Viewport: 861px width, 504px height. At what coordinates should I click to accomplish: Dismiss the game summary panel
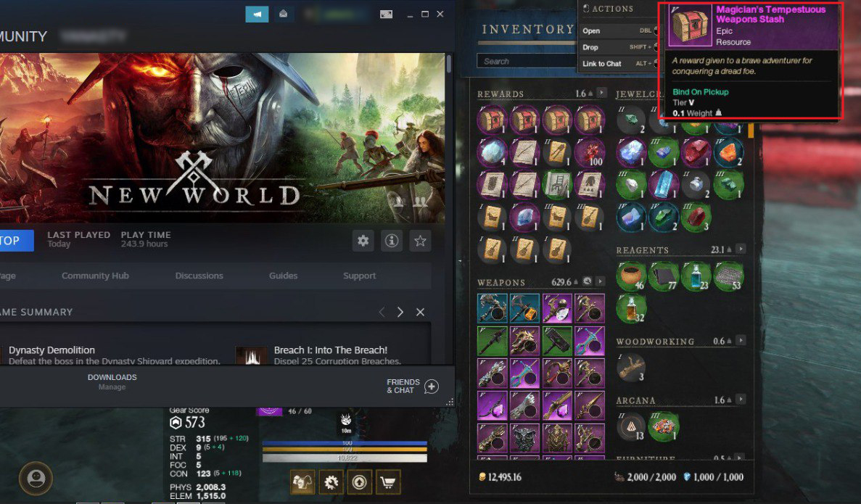[420, 312]
